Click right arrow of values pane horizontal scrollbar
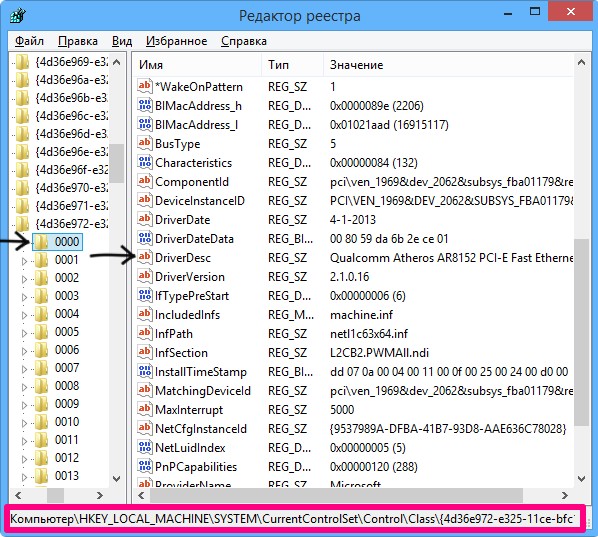 (565, 495)
